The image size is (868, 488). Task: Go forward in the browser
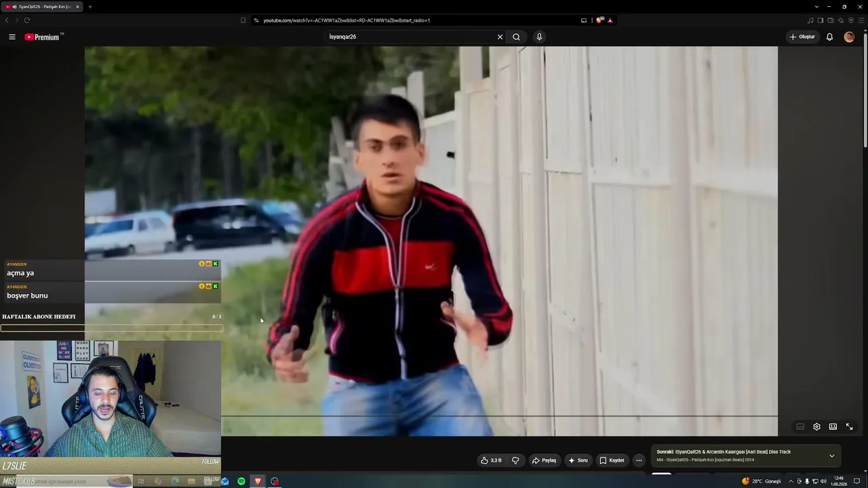coord(16,20)
